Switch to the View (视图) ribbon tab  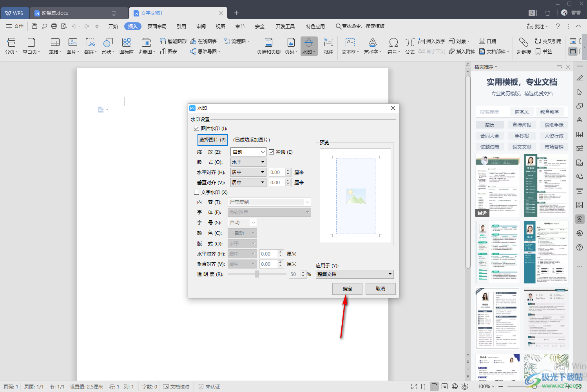click(x=221, y=26)
